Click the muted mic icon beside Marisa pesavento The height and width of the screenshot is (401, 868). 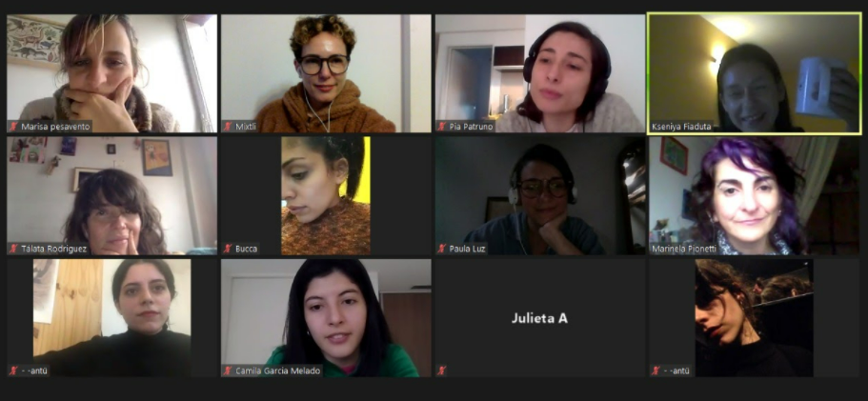click(13, 127)
